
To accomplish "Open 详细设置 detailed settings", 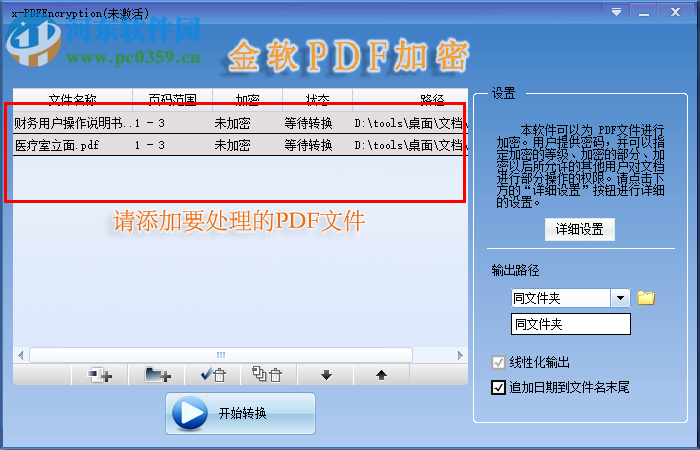I will coord(579,229).
